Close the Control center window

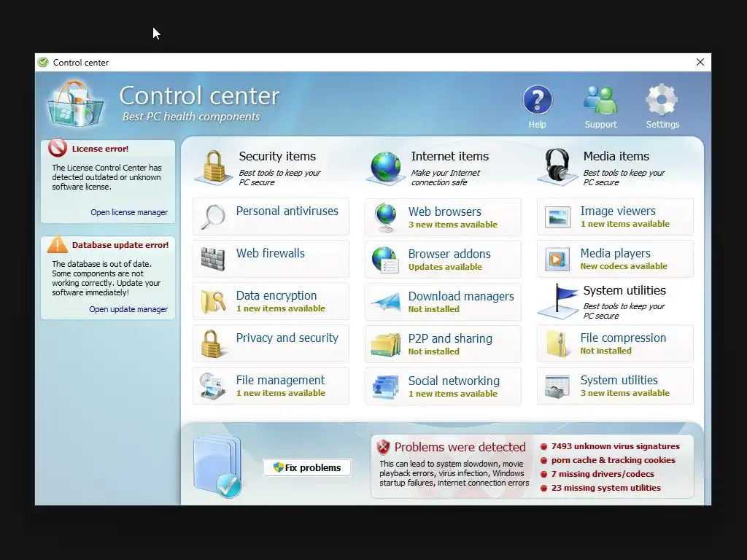(x=700, y=63)
